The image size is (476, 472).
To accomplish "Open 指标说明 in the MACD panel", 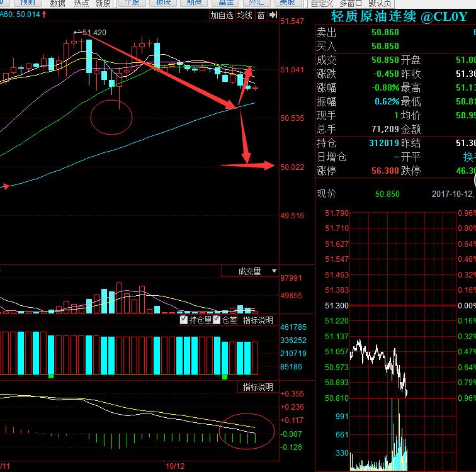I will [x=258, y=387].
